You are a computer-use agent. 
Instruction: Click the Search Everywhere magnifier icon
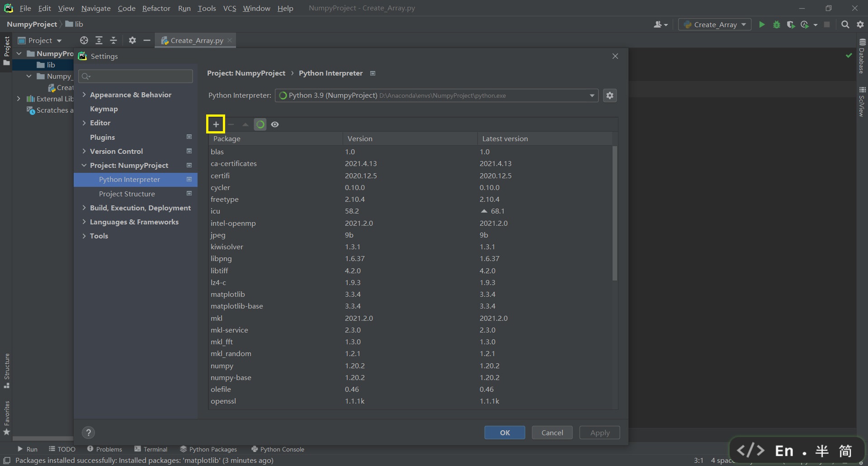[845, 24]
